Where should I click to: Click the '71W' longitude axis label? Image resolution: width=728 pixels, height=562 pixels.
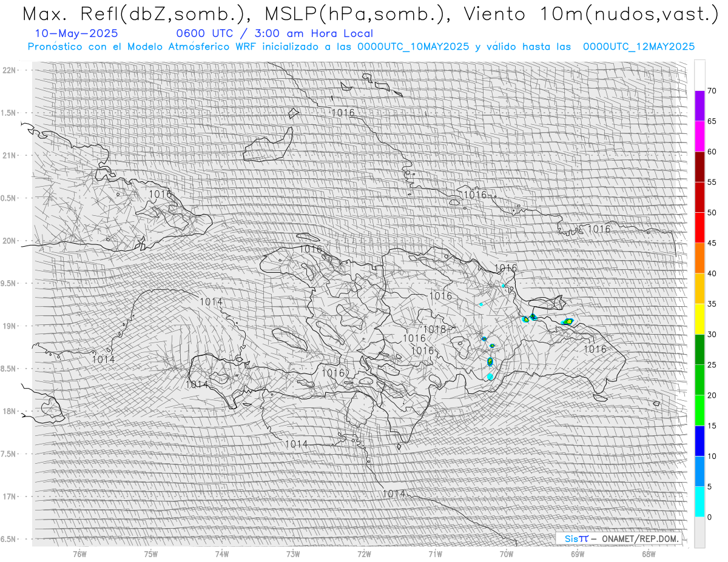tap(435, 554)
